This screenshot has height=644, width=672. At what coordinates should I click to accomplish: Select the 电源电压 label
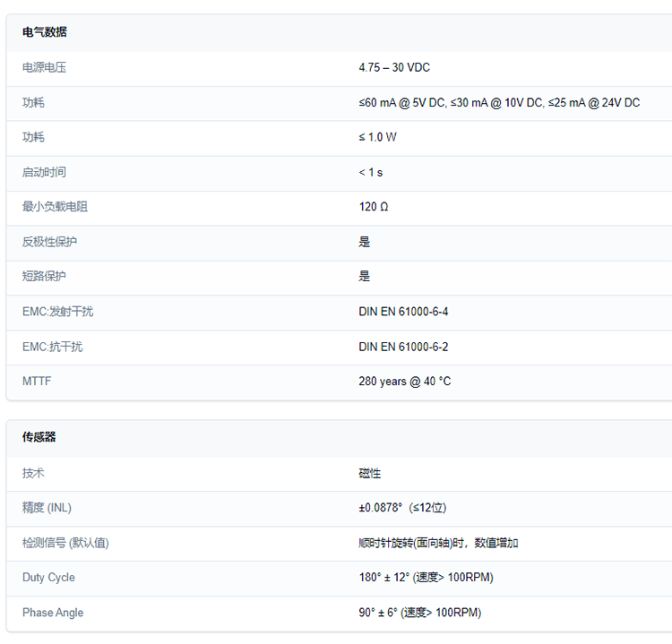[x=44, y=68]
